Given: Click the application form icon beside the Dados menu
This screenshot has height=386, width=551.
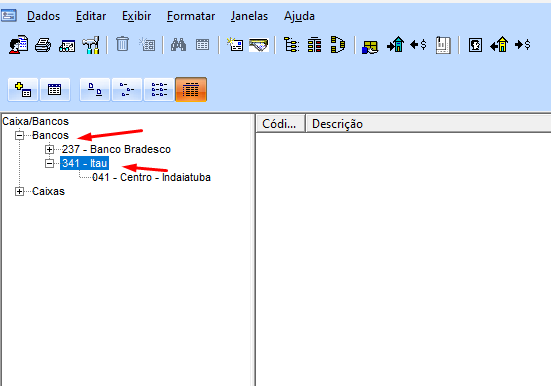Looking at the screenshot, I should pyautogui.click(x=8, y=16).
